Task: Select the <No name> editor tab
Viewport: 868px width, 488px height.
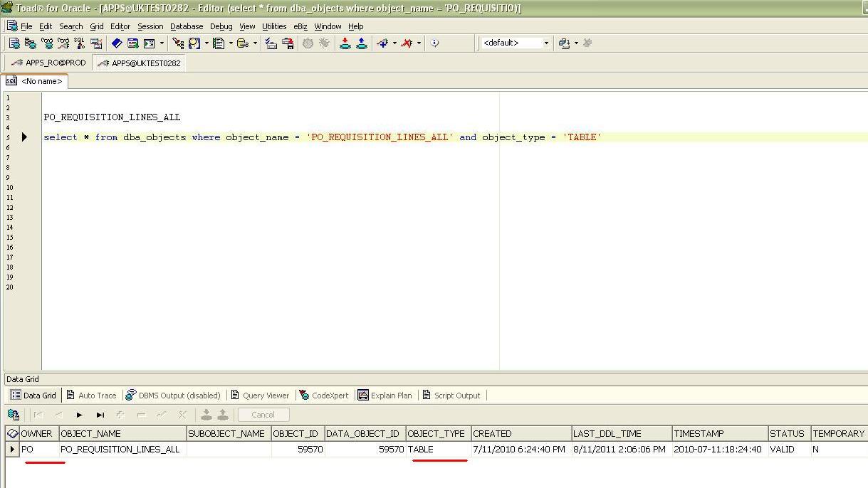Action: coord(35,81)
